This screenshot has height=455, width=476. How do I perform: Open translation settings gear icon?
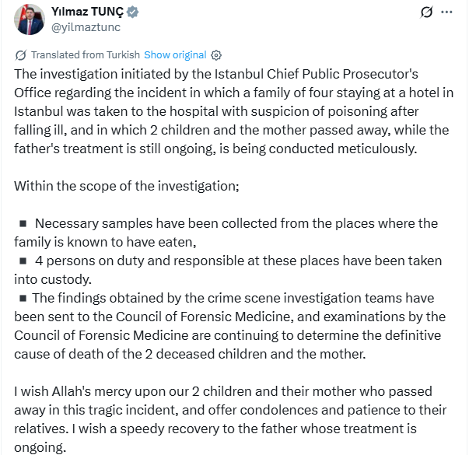click(216, 55)
